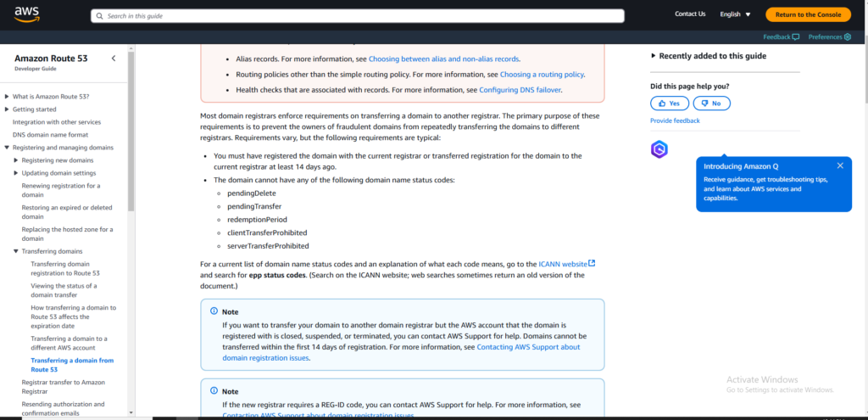Collapse Registering and managing domains

pos(7,148)
